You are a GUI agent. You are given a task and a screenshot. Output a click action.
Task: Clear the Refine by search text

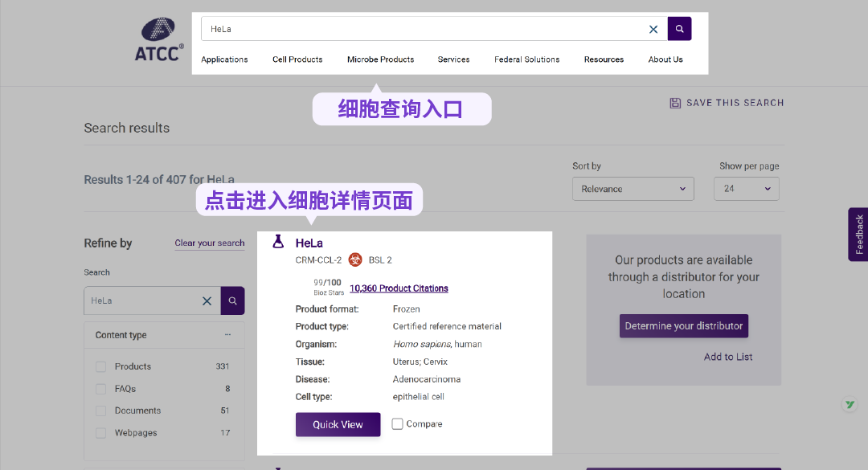click(x=207, y=300)
